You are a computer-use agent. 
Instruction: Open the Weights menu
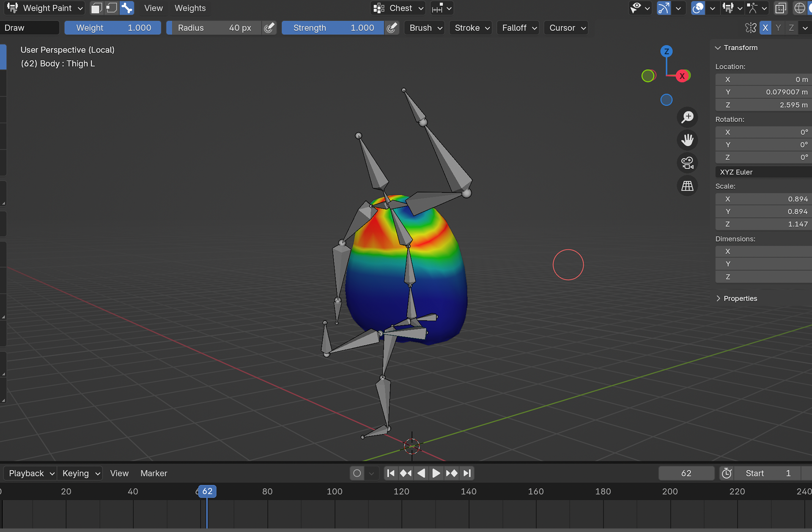click(190, 8)
